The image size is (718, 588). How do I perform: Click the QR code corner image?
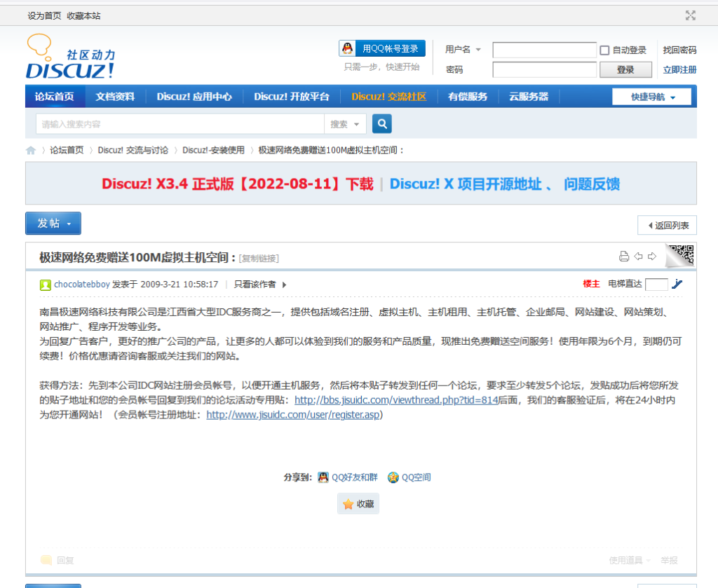[680, 255]
